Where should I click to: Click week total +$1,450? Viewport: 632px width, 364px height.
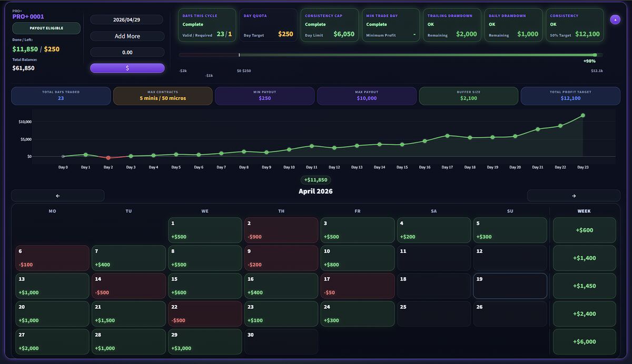584,286
